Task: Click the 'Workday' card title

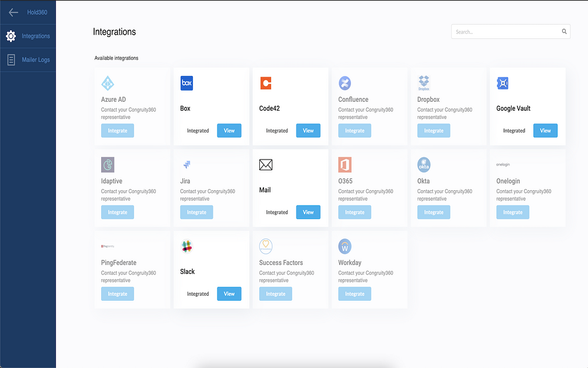Action: point(350,263)
